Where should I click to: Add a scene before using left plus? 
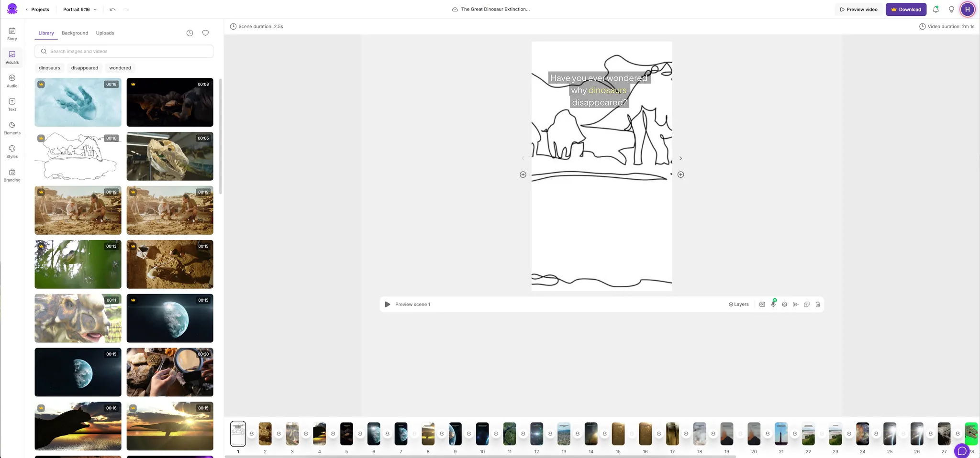pos(523,174)
